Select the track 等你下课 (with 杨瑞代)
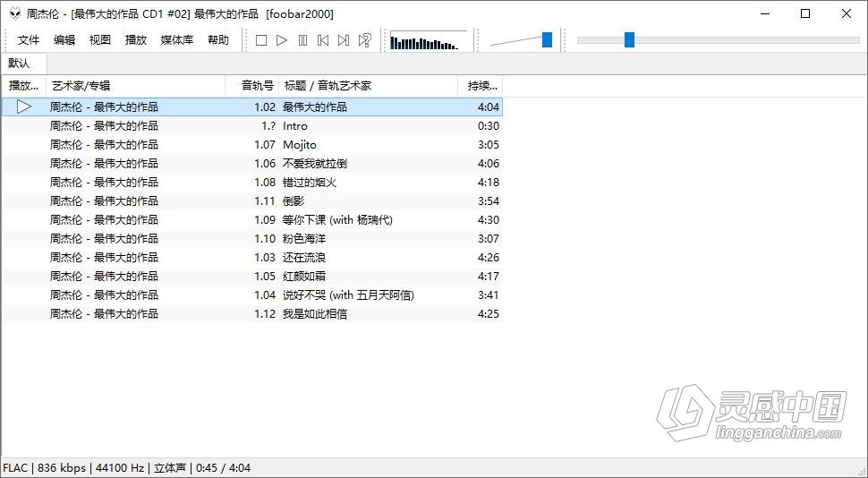Screen dimensions: 868x478 point(252,220)
